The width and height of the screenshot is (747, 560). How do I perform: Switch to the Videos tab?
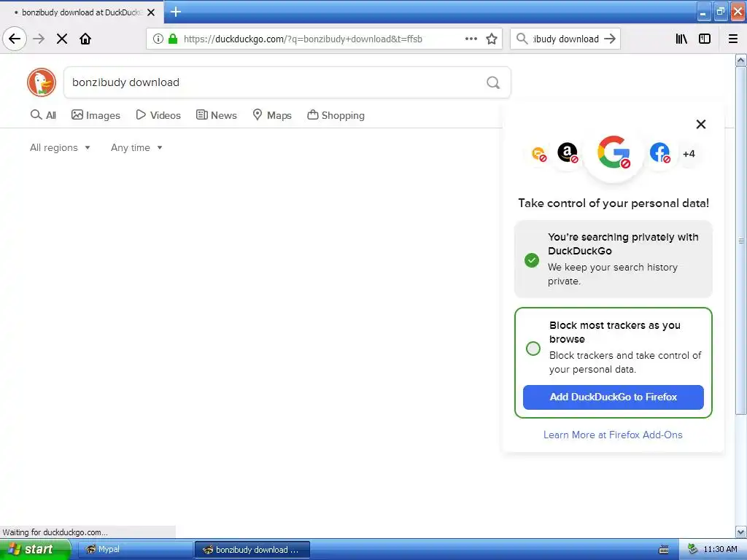(x=158, y=115)
